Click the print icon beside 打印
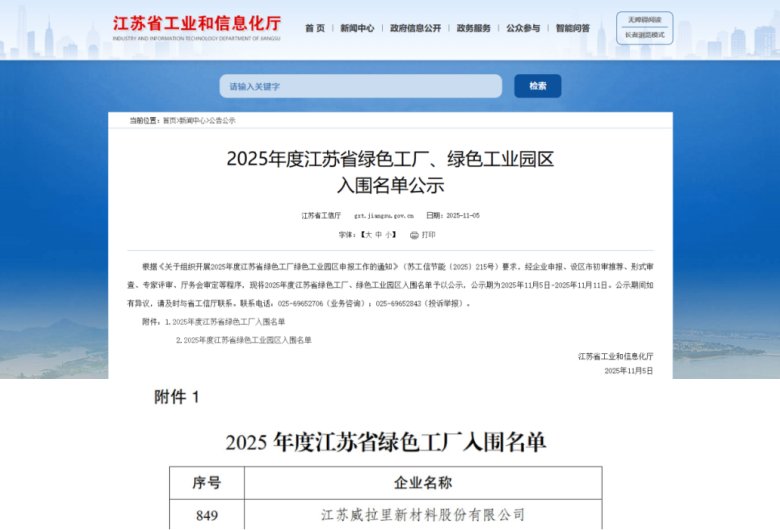This screenshot has height=530, width=780. [x=414, y=235]
